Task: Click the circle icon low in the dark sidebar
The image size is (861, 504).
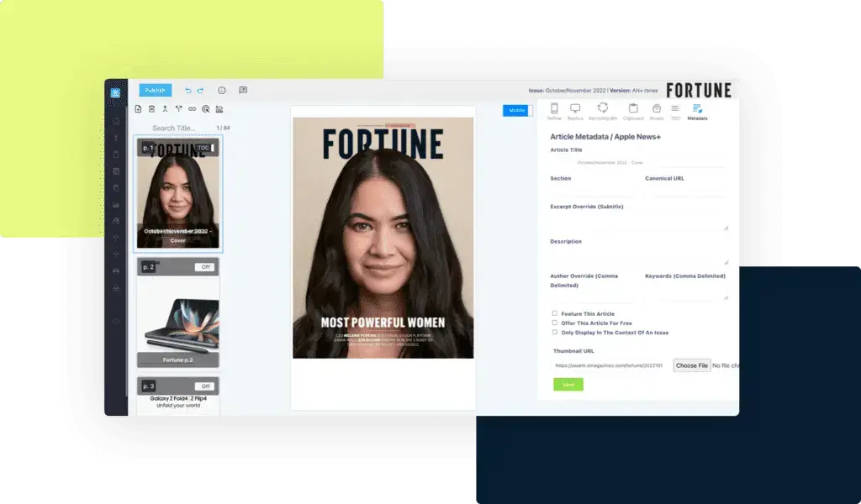Action: point(116,322)
